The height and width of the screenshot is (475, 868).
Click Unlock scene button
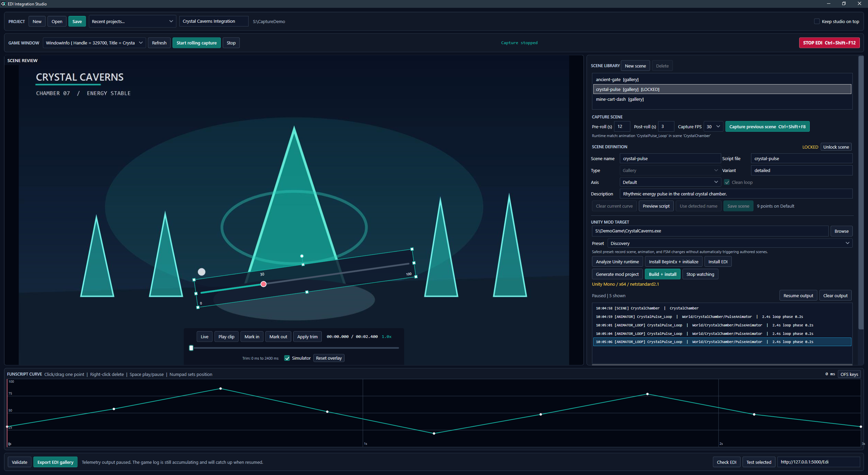836,147
